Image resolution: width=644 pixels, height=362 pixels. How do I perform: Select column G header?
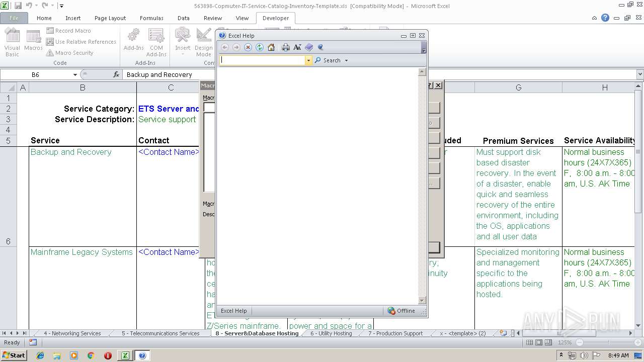(518, 87)
